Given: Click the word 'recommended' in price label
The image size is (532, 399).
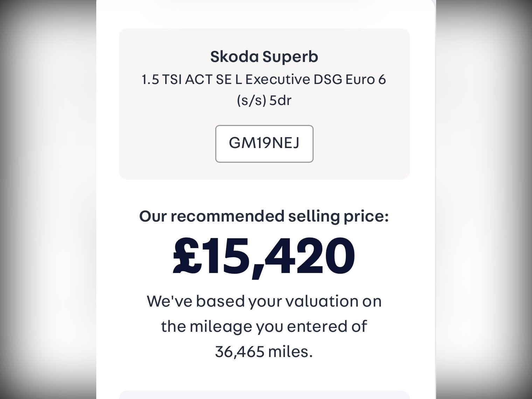Looking at the screenshot, I should click(x=227, y=216).
